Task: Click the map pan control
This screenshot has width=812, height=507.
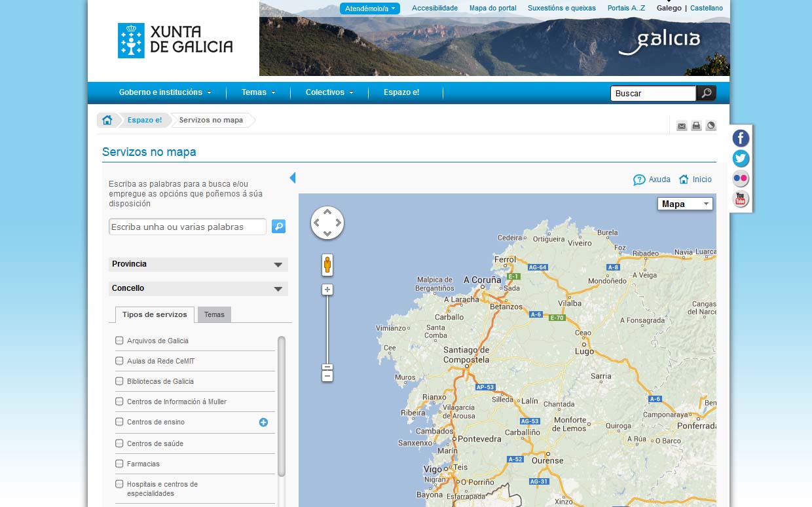Action: click(327, 223)
